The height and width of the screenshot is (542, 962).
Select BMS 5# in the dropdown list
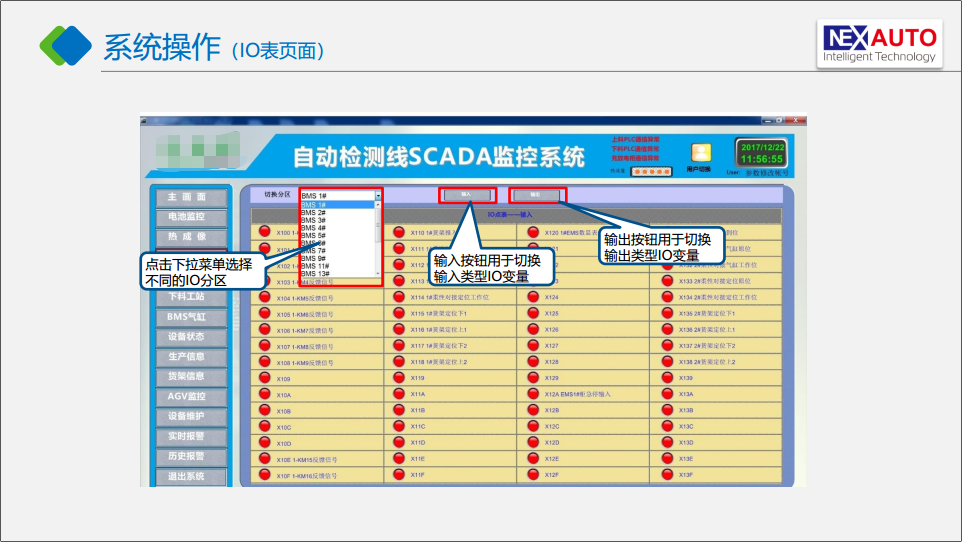[337, 236]
